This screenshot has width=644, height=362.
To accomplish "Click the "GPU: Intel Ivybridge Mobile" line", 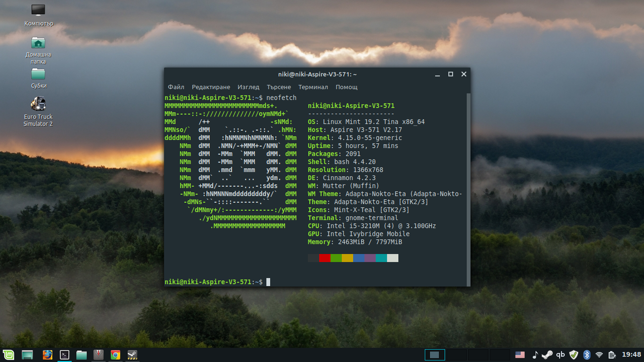I will tap(359, 234).
